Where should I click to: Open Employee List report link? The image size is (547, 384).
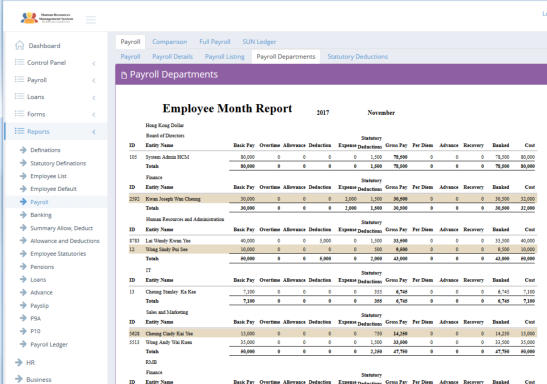pos(48,176)
